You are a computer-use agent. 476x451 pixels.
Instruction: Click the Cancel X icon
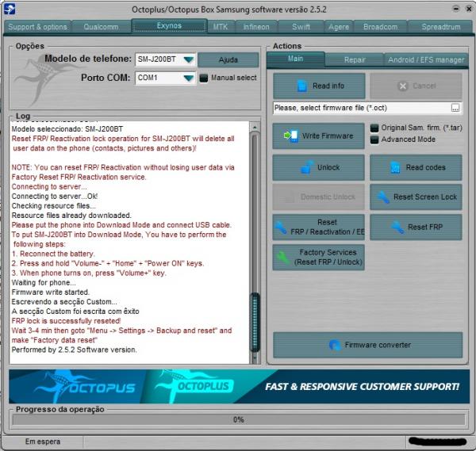pyautogui.click(x=402, y=86)
